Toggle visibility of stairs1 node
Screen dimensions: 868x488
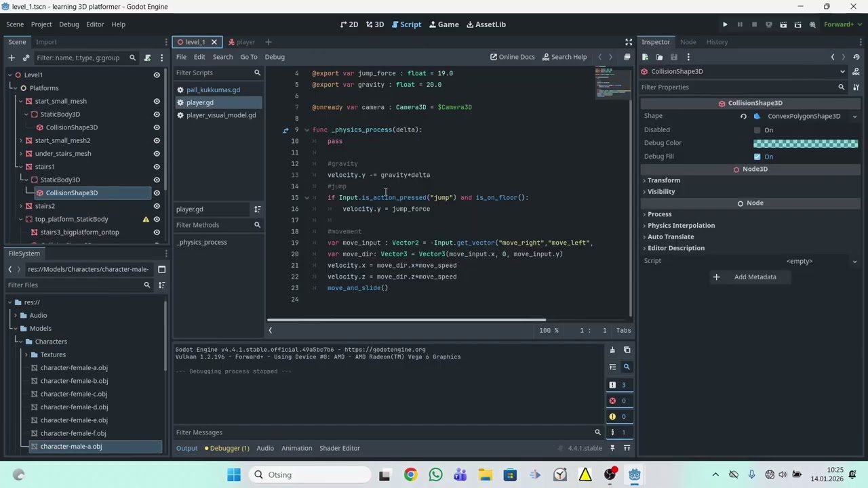tap(157, 167)
